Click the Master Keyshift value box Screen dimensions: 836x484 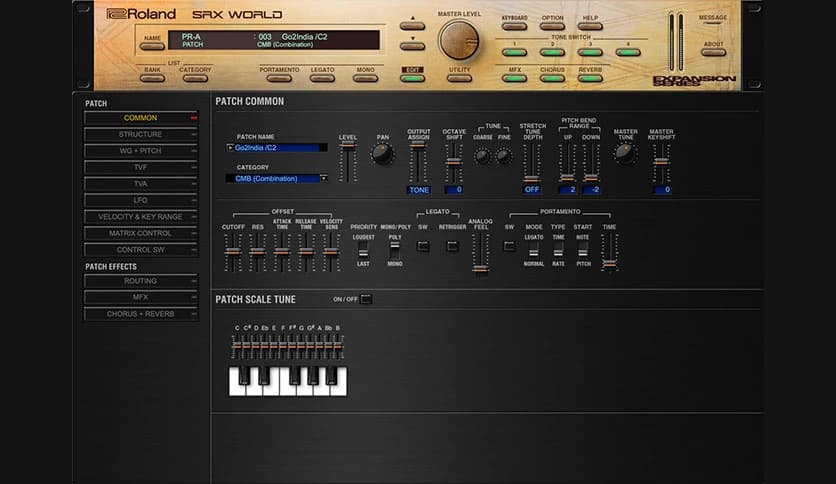pos(662,190)
